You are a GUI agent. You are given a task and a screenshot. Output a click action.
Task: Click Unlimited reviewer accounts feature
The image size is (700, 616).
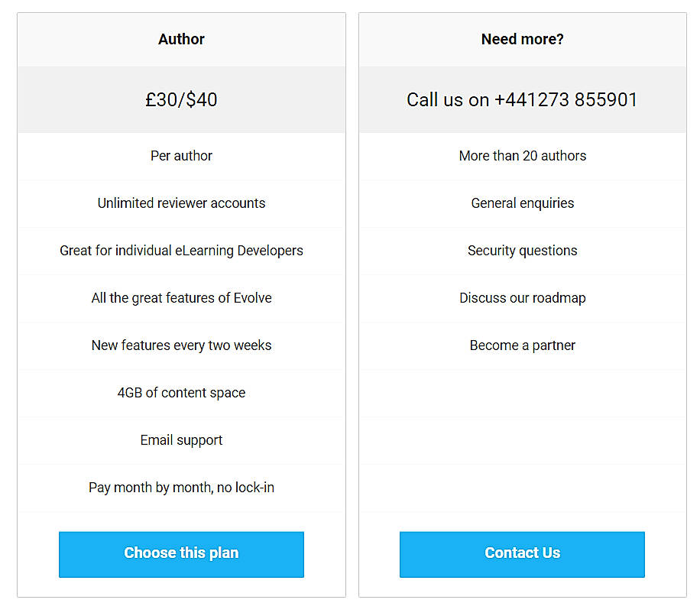pyautogui.click(x=181, y=203)
